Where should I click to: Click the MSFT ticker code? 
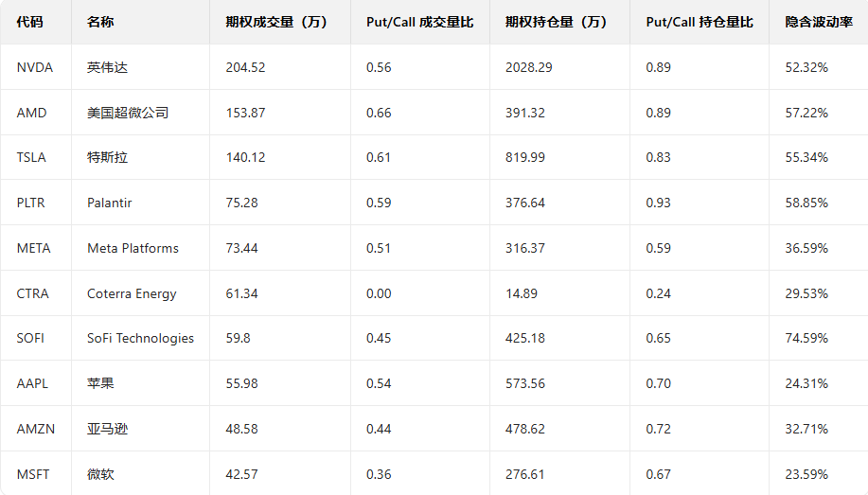pyautogui.click(x=33, y=474)
